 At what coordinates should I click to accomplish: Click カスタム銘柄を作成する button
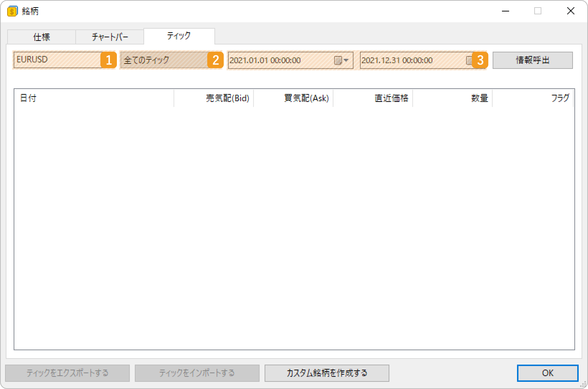tap(327, 373)
